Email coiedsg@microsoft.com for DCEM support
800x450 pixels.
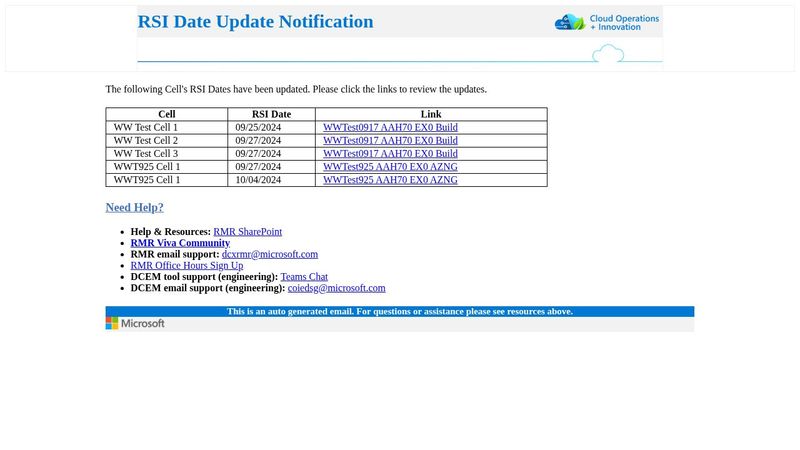[x=336, y=288]
